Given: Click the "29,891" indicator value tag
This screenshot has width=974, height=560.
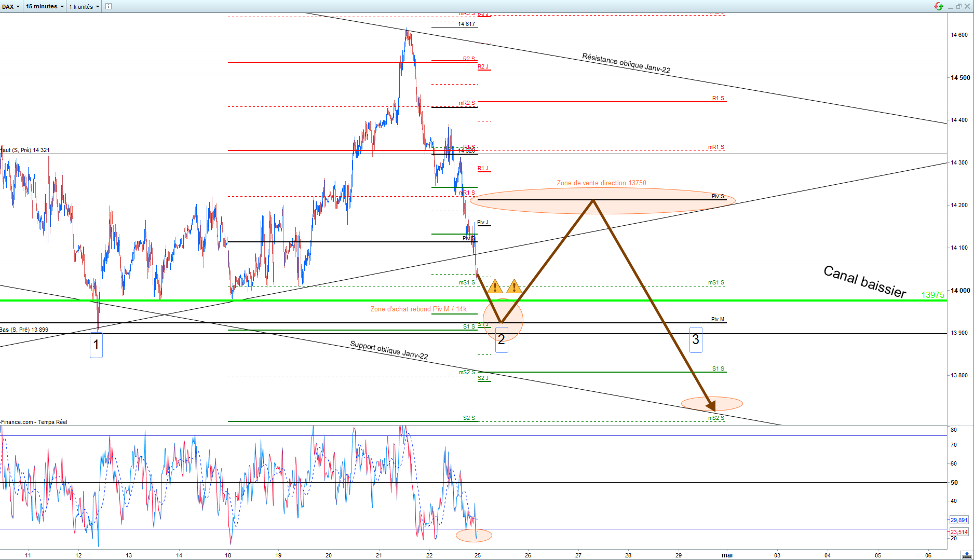Looking at the screenshot, I should (959, 520).
